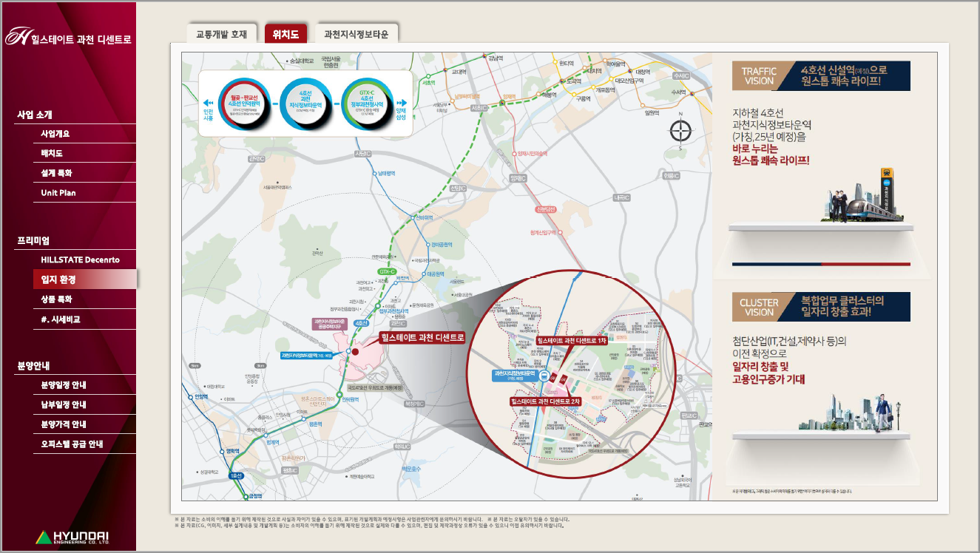The width and height of the screenshot is (980, 553).
Task: Click the Hyundai Engineering logo
Action: (72, 537)
